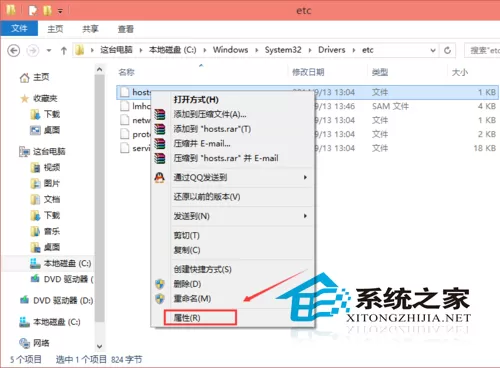
Task: Sort by the 修改日期 column header
Action: [x=308, y=72]
